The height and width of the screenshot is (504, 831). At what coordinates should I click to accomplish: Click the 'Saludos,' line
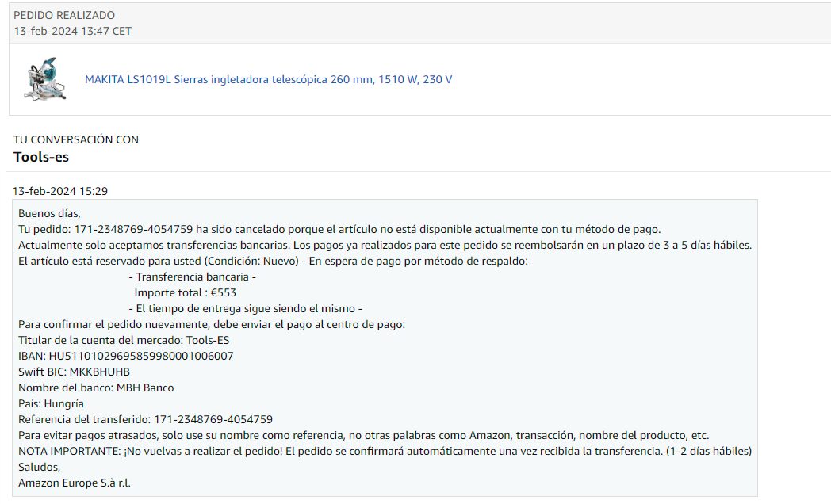(x=39, y=468)
